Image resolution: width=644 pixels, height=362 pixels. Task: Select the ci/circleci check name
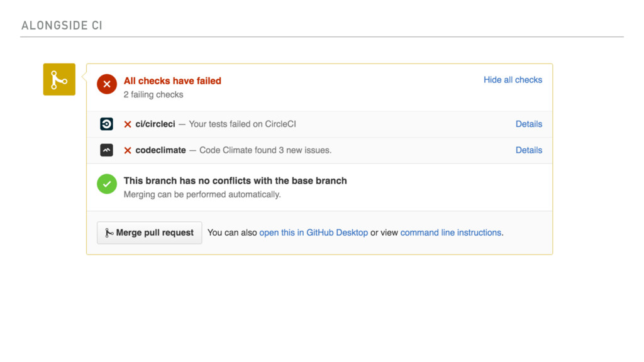pyautogui.click(x=155, y=124)
